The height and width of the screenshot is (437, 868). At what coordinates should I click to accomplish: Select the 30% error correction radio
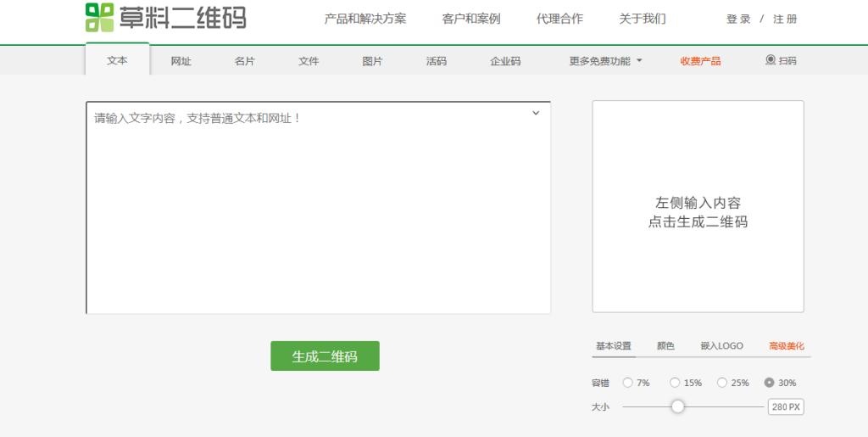(769, 383)
